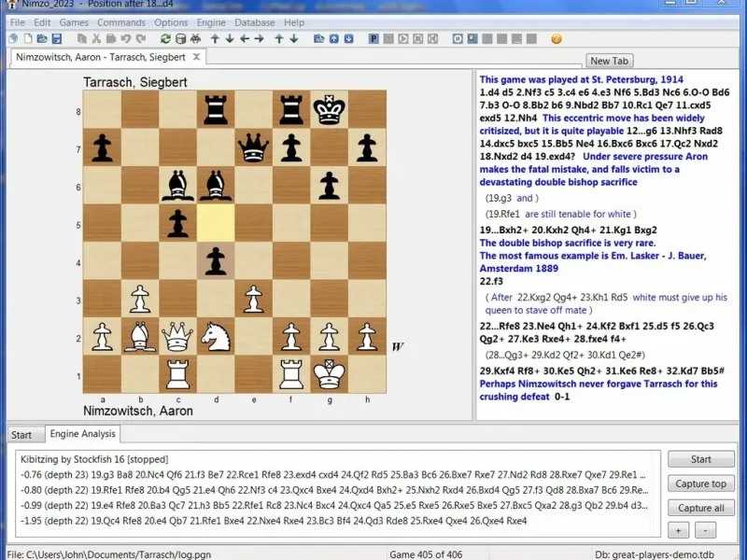Click the variation move 28...Qg3+

tap(507, 356)
